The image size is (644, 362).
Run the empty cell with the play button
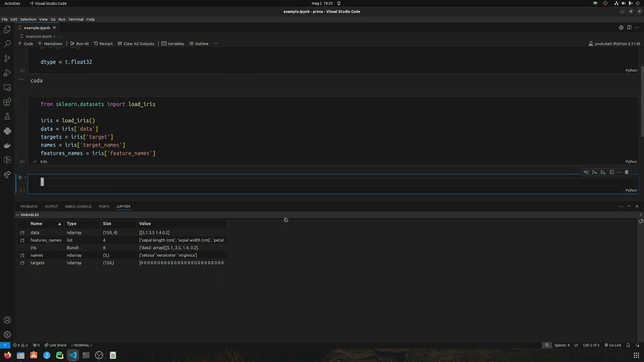coord(20,177)
